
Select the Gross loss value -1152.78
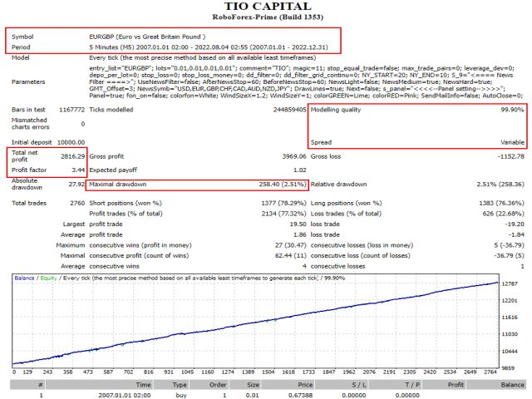pos(511,156)
